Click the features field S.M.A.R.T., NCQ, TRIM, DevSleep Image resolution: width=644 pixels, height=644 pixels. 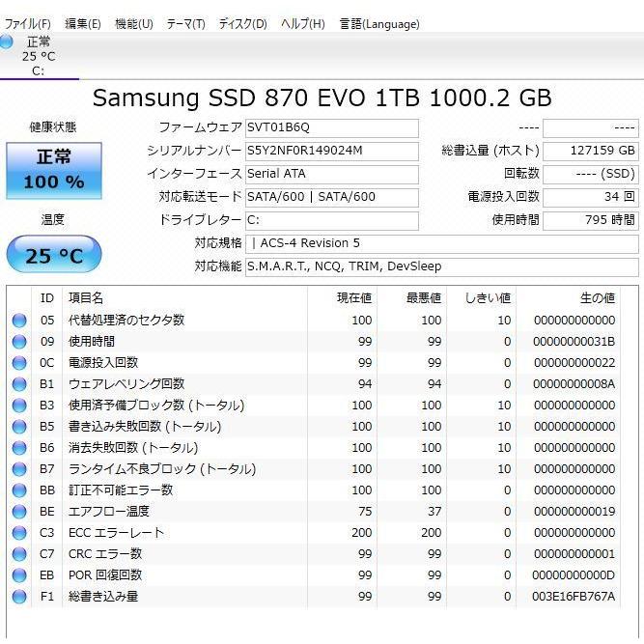(442, 266)
